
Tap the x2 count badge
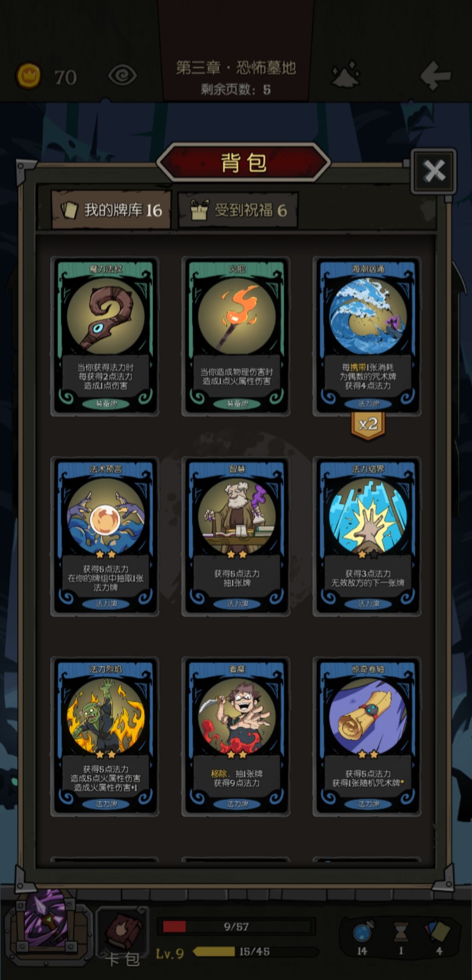(368, 425)
